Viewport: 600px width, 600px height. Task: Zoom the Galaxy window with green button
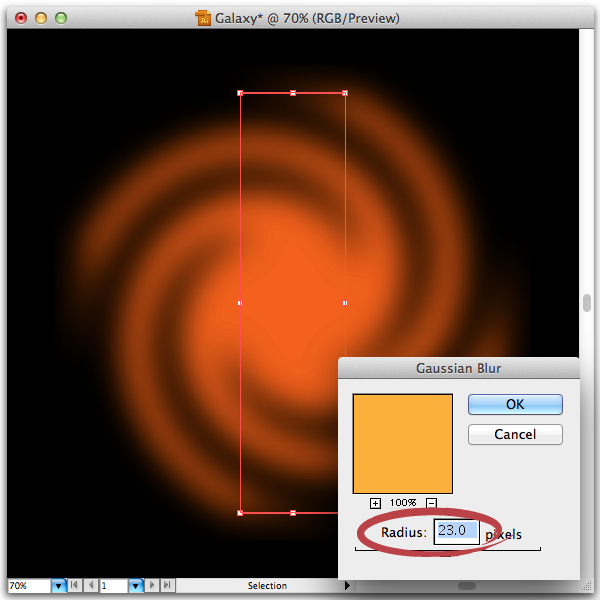coord(61,18)
